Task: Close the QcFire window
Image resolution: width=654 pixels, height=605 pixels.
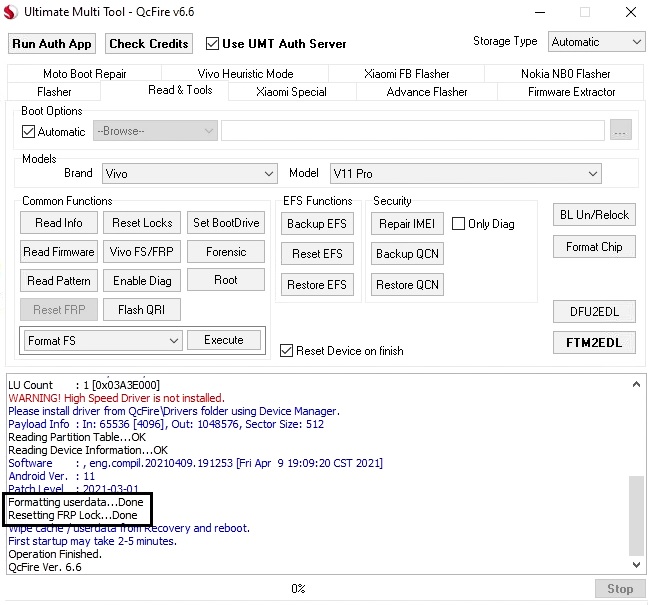Action: tap(631, 12)
